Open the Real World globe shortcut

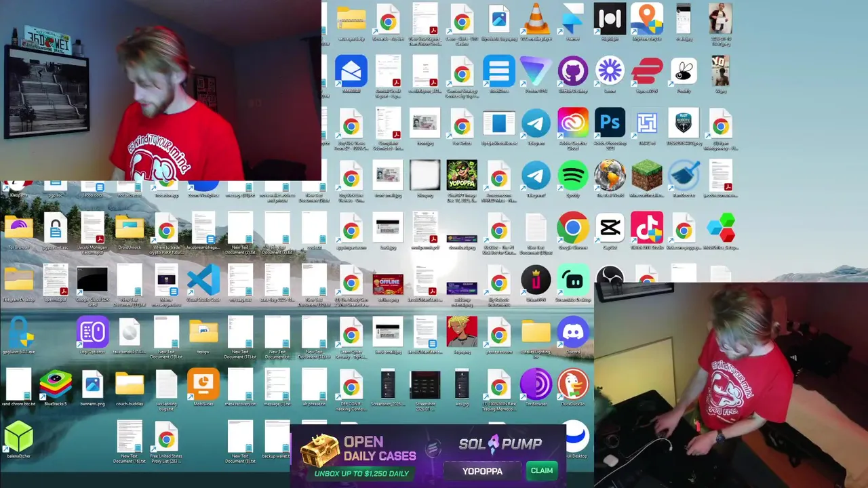[x=610, y=176]
